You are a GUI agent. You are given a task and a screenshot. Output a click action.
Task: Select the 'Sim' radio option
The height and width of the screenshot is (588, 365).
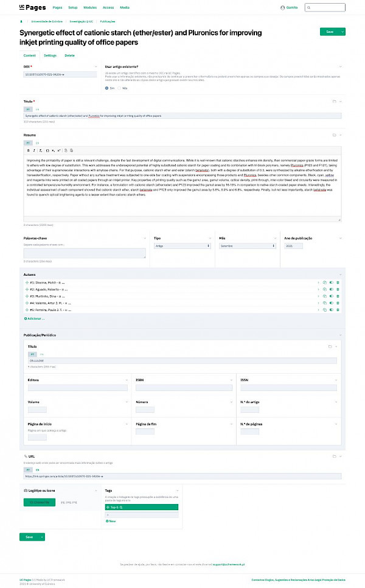tap(106, 88)
